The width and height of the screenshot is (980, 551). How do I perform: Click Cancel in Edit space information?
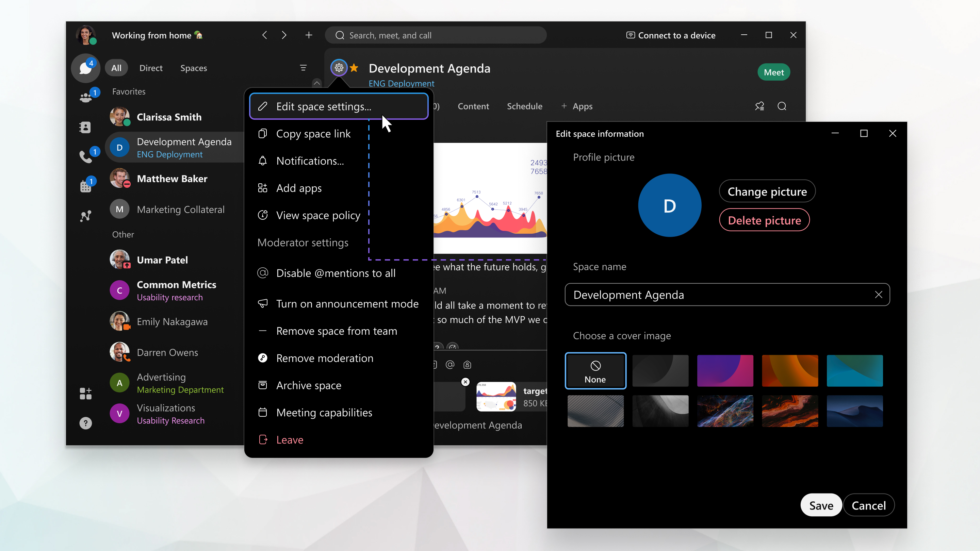click(x=868, y=505)
